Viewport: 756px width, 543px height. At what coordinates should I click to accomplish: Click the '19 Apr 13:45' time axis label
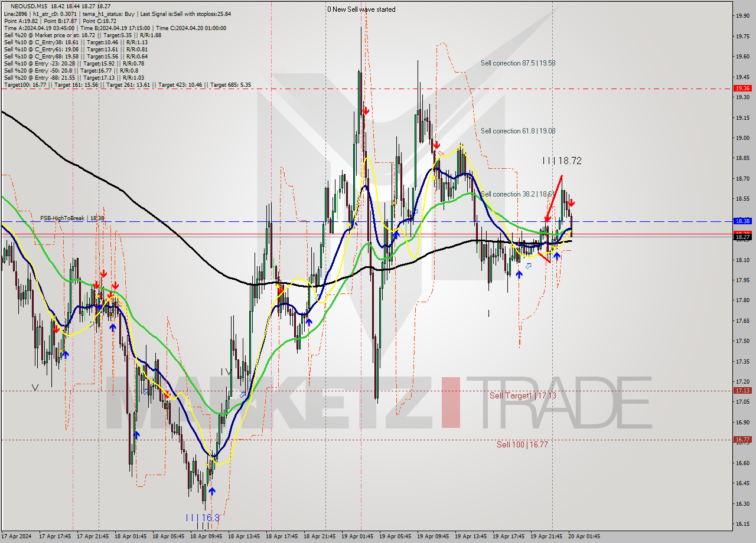pos(471,537)
